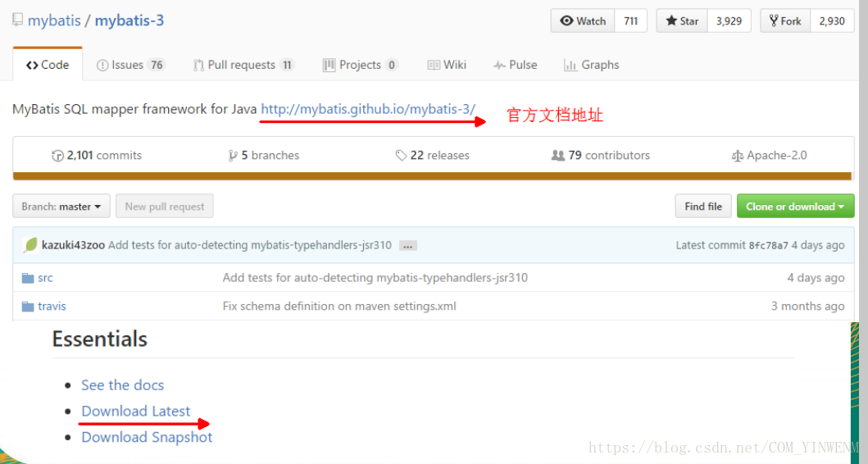Star the repository

682,21
